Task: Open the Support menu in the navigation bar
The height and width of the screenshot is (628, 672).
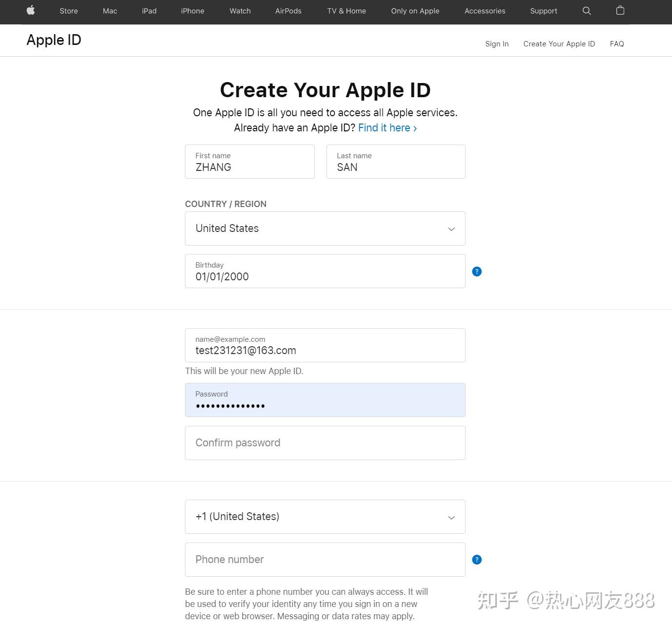Action: (x=543, y=11)
